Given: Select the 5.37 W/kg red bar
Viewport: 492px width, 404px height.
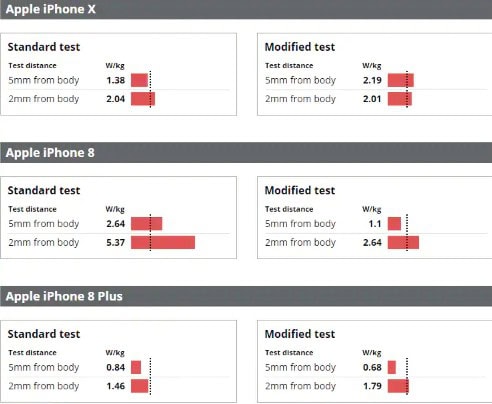Looking at the screenshot, I should [x=163, y=242].
